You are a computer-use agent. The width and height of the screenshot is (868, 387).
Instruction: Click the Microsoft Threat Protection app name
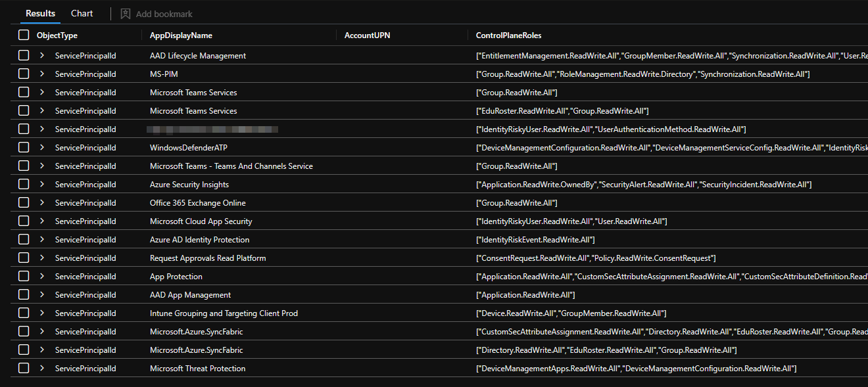tap(197, 369)
